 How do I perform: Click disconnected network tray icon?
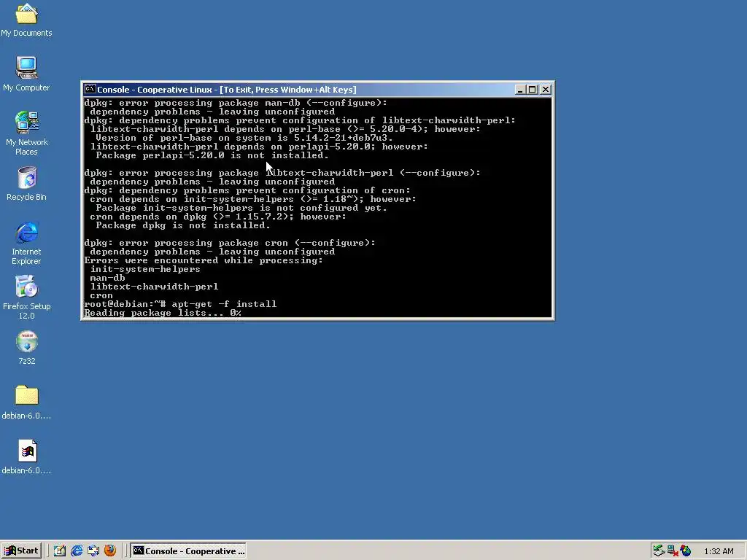[x=672, y=551]
